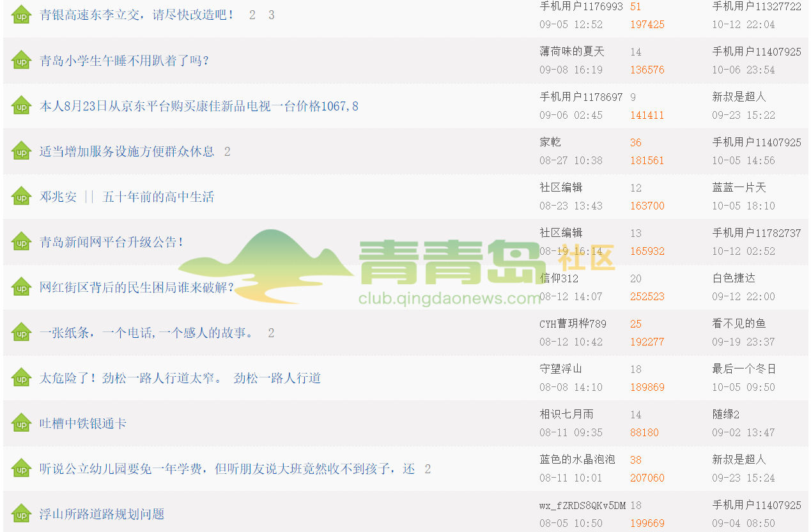The width and height of the screenshot is (811, 532).
Task: Go to page 3 of 青银高速东李立交 thread
Action: point(271,15)
